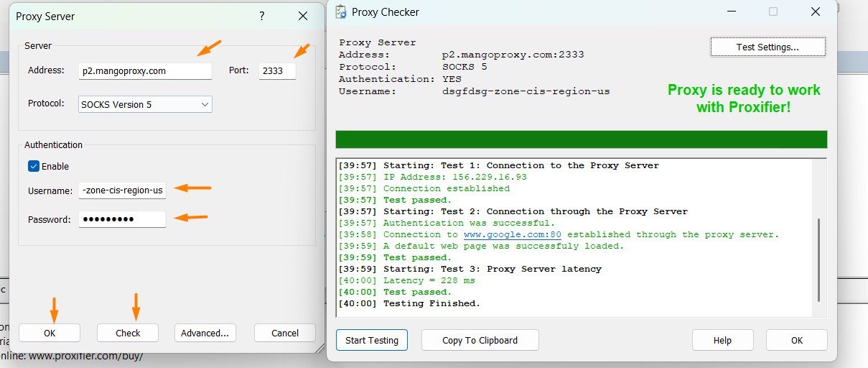Click the address text p2.mangoproxy.com:2333
The height and width of the screenshot is (368, 868).
(513, 55)
